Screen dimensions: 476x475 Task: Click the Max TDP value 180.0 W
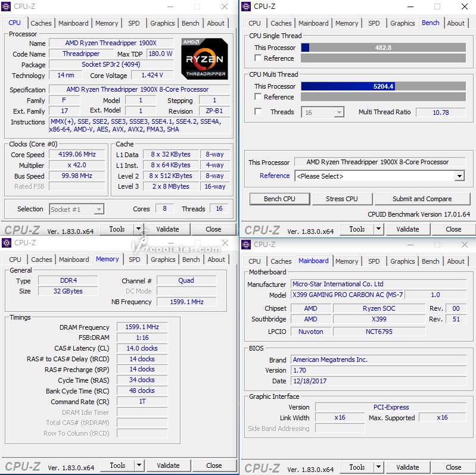point(160,54)
